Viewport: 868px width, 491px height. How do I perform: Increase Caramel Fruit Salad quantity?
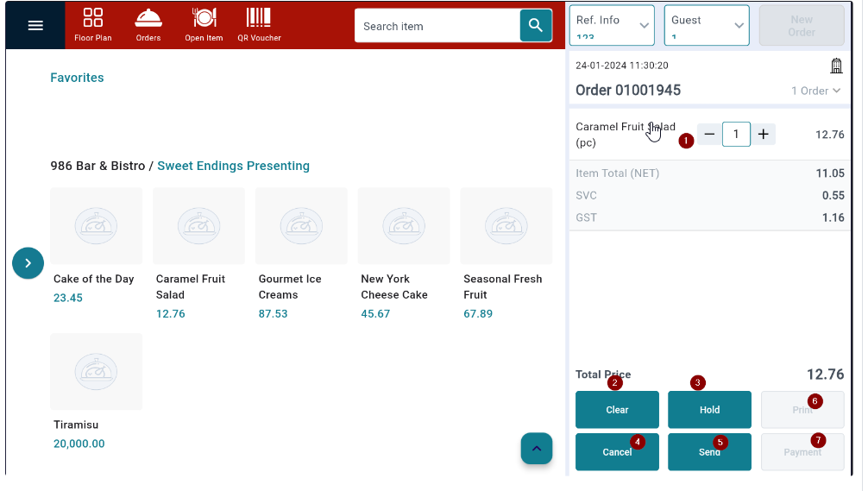[x=763, y=135]
